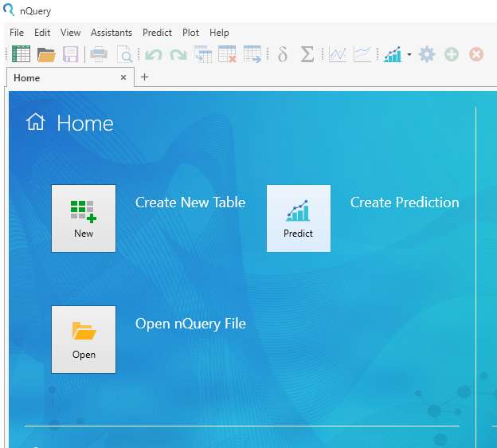
Task: Open the sigma standard deviation assistant
Action: pyautogui.click(x=307, y=54)
